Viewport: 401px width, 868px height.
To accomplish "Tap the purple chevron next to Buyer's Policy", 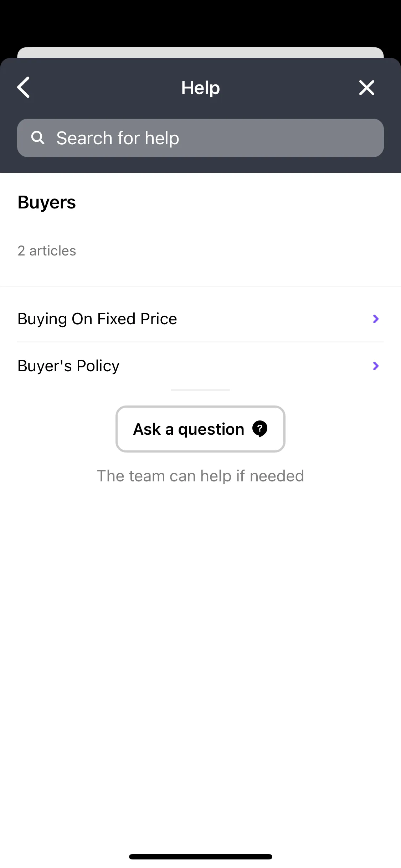I will pyautogui.click(x=376, y=366).
